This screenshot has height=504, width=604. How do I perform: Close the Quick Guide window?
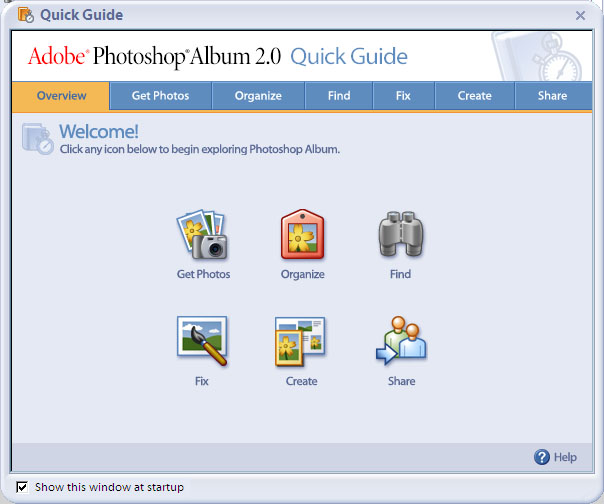581,15
